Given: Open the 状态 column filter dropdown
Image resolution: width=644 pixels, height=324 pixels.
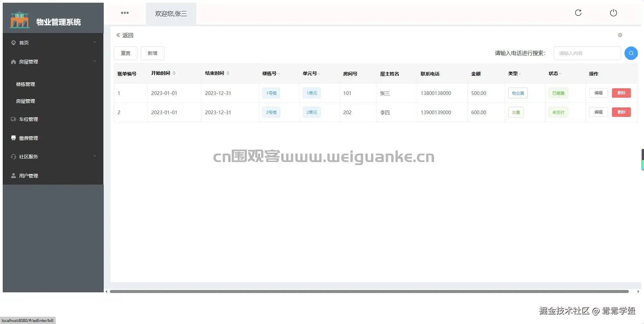Looking at the screenshot, I should click(x=560, y=74).
